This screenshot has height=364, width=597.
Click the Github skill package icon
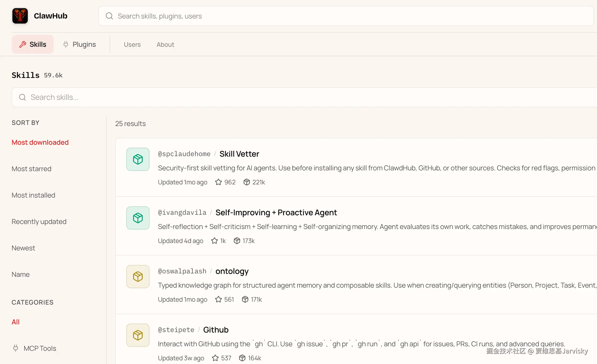[138, 335]
